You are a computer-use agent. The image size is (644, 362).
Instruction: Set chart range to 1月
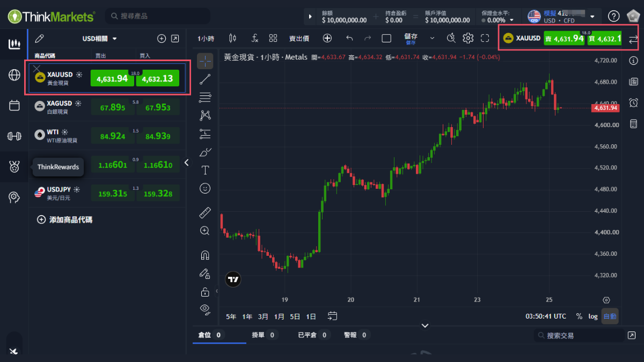279,316
